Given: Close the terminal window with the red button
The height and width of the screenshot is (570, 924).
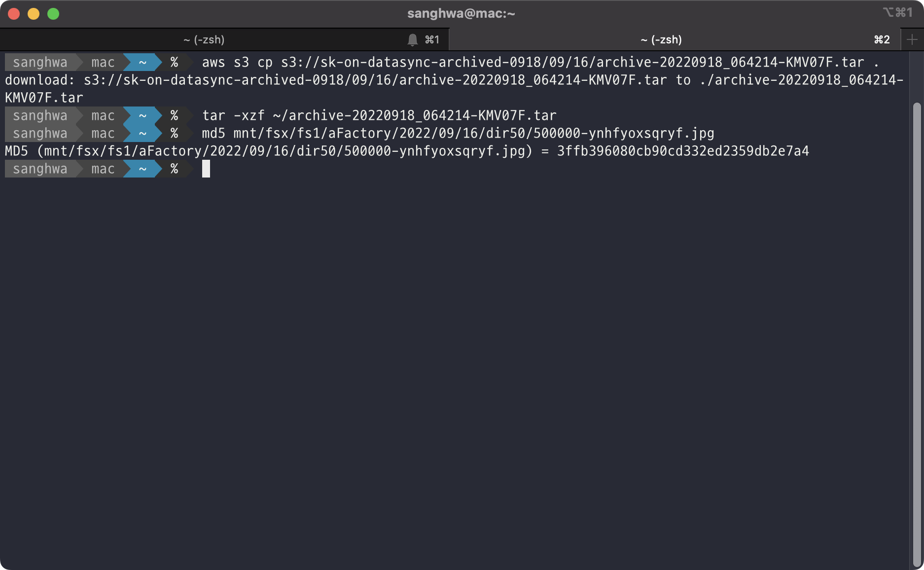Looking at the screenshot, I should click(x=14, y=14).
